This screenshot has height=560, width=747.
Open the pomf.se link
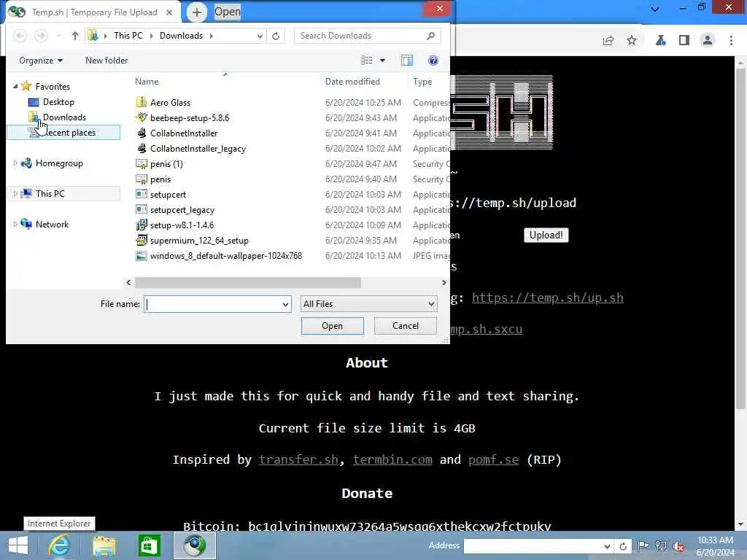(494, 459)
